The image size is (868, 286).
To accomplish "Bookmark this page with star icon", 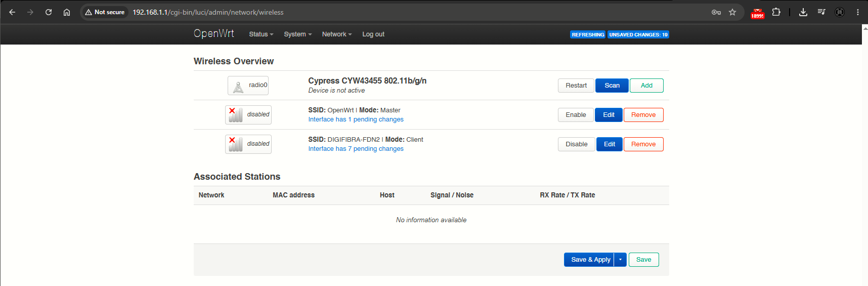I will [732, 12].
